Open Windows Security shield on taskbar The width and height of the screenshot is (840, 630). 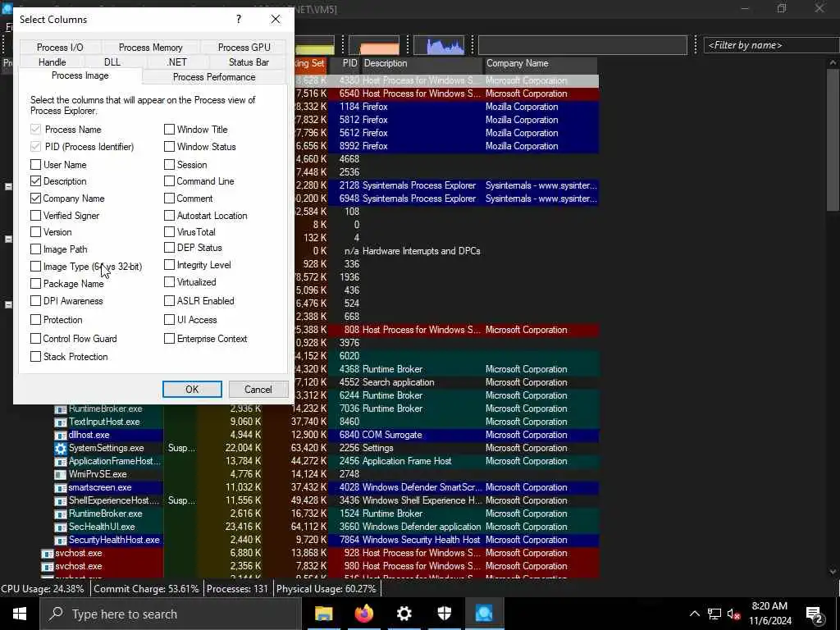point(444,614)
